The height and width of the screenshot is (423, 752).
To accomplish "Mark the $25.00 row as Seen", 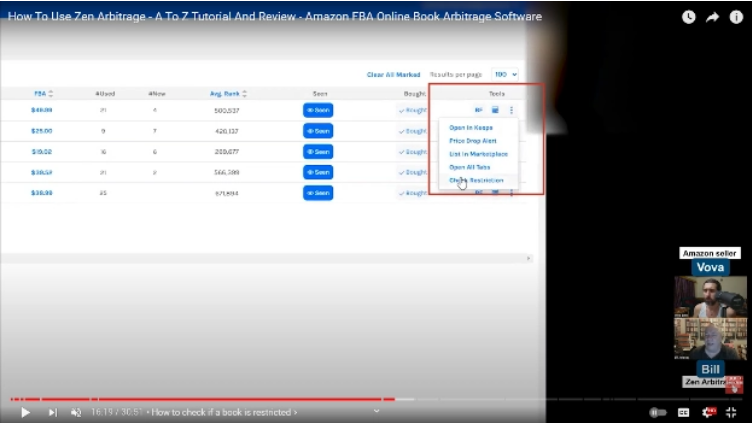I will coord(318,131).
